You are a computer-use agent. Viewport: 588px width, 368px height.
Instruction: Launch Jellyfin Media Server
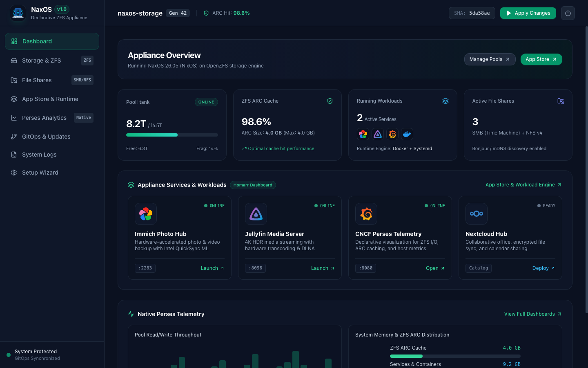323,268
